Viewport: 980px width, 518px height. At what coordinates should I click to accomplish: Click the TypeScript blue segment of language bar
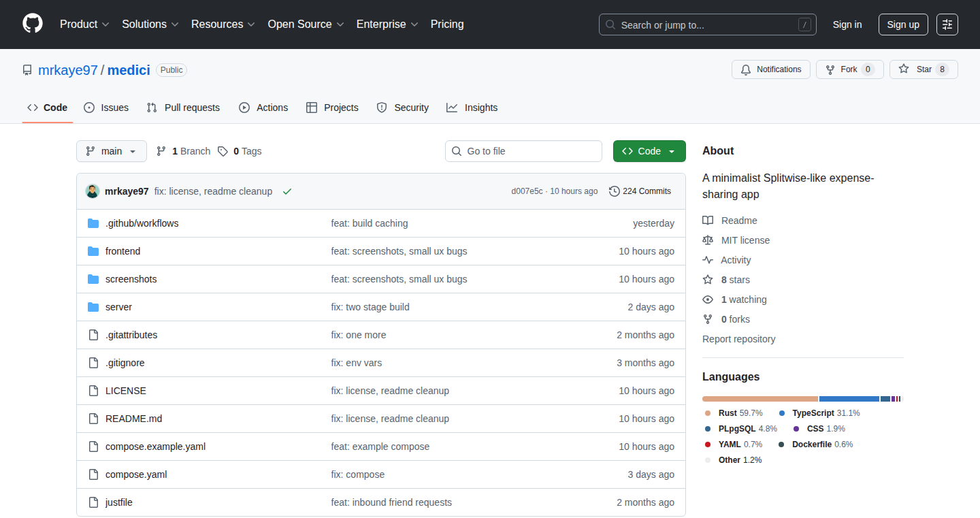[849, 399]
